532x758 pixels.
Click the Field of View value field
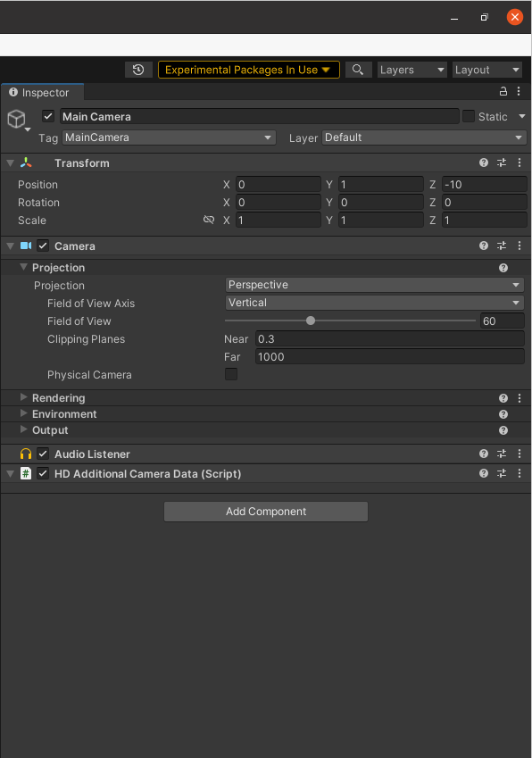tap(503, 321)
